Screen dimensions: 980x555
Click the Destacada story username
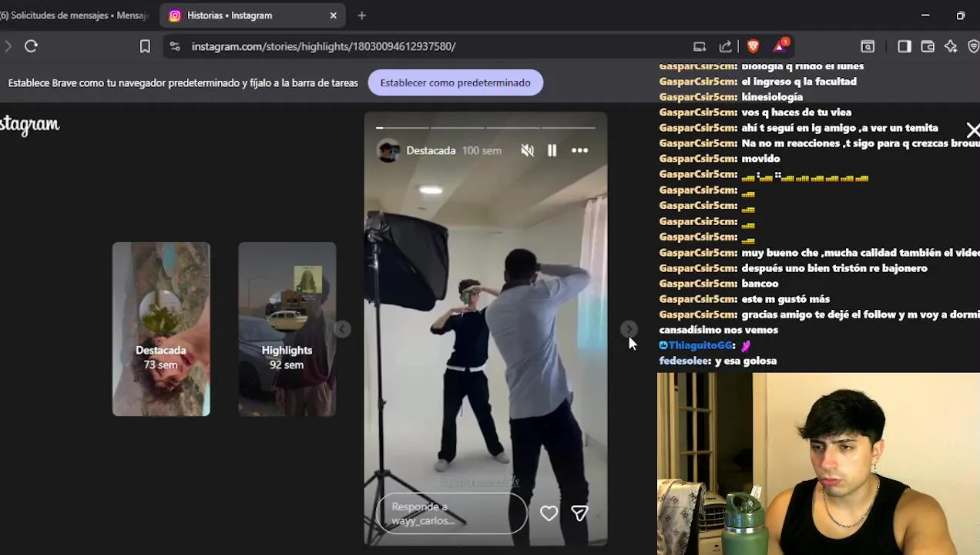pos(431,150)
